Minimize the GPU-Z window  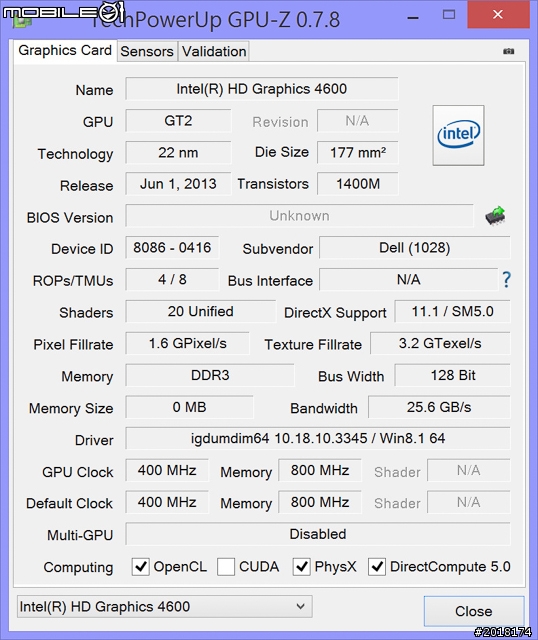click(x=413, y=18)
